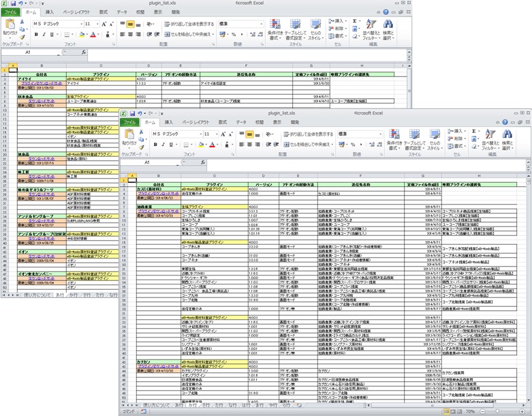This screenshot has height=416, width=532.
Task: Click font color red A swatch, front window
Action: [213, 145]
